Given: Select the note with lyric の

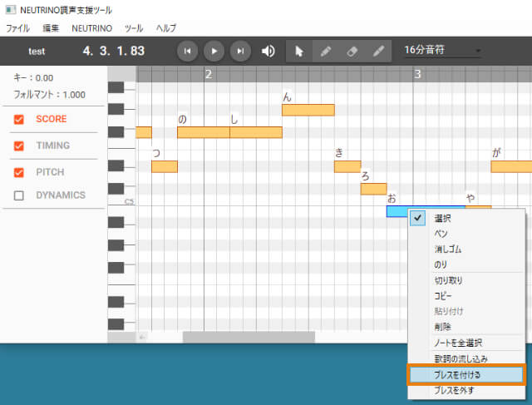Looking at the screenshot, I should click(x=203, y=132).
